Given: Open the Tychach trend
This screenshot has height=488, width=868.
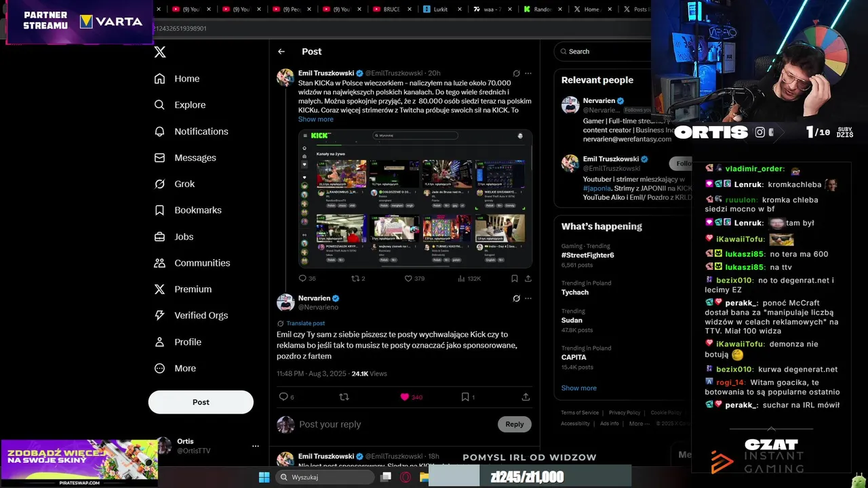Looking at the screenshot, I should (575, 292).
